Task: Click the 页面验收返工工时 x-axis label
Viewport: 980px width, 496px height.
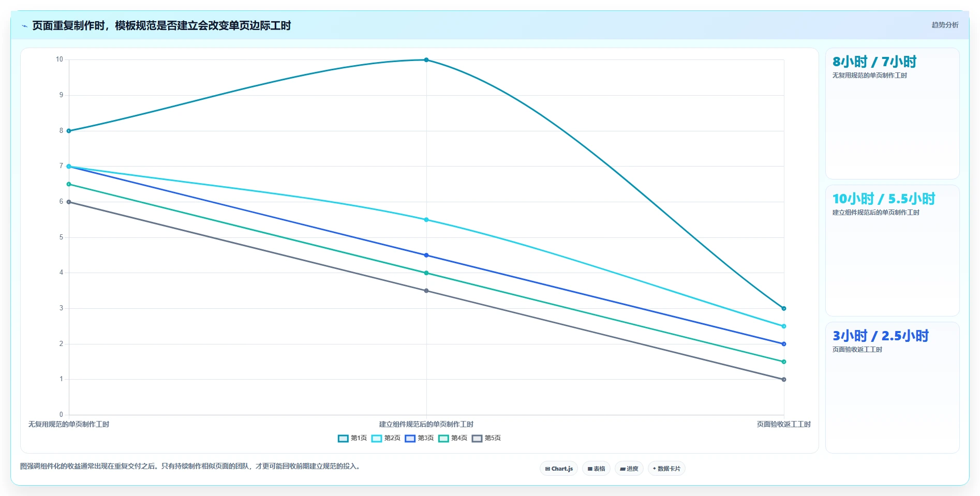Action: tap(784, 424)
